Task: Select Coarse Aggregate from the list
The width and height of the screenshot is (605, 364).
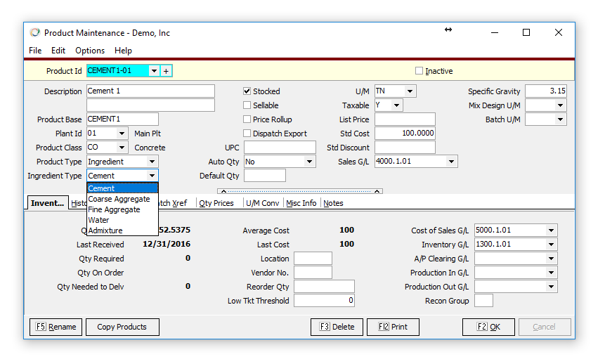Action: (119, 199)
